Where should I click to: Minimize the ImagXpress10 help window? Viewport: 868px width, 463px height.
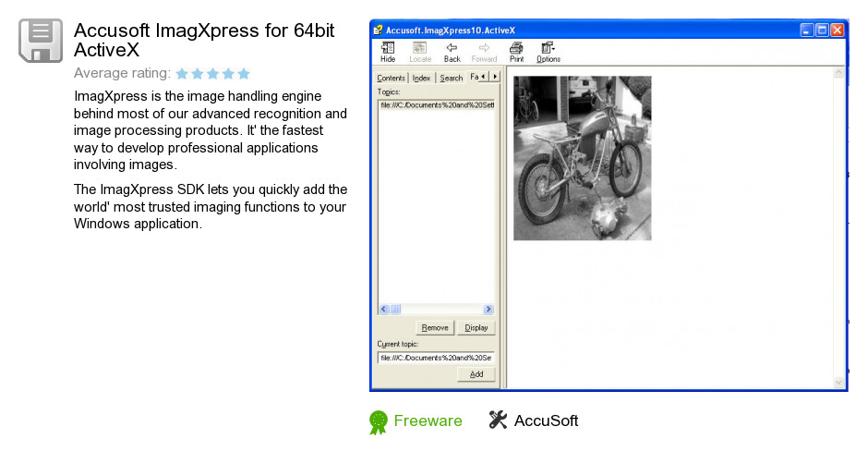coord(806,30)
